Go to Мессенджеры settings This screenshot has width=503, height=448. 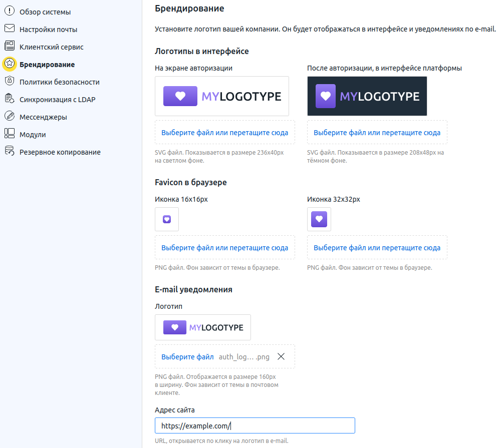tap(43, 117)
